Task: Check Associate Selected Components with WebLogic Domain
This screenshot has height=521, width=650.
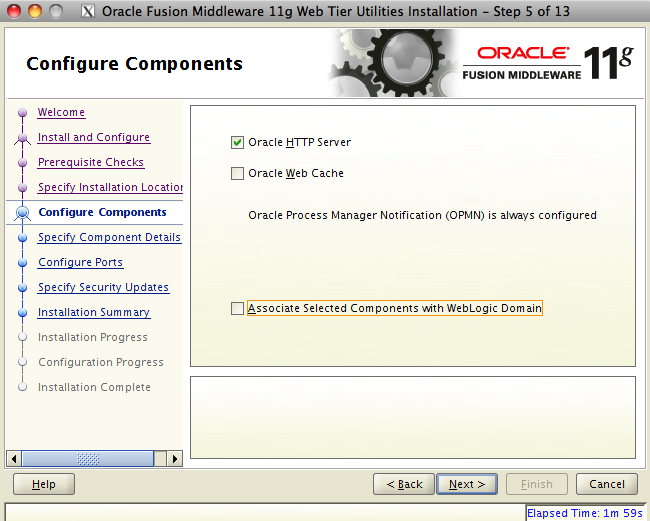Action: 237,309
